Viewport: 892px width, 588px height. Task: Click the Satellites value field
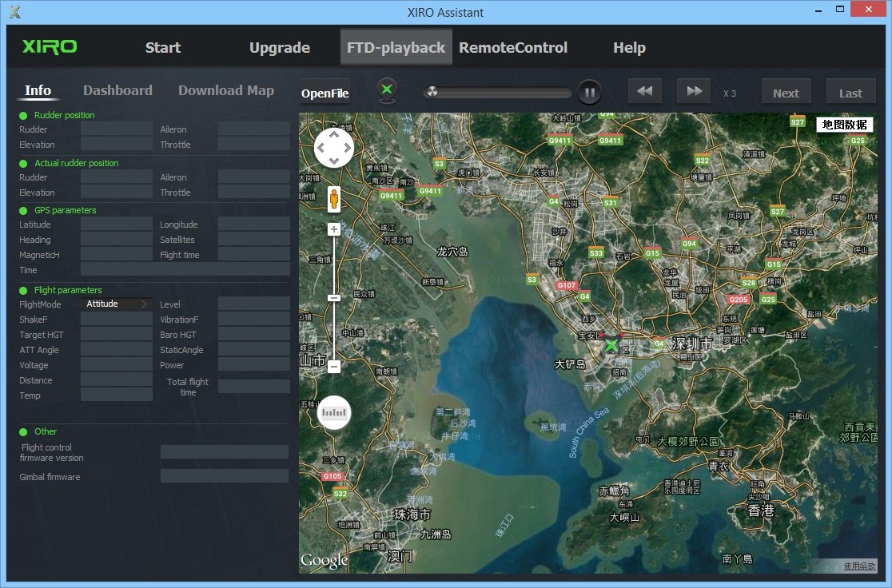253,240
